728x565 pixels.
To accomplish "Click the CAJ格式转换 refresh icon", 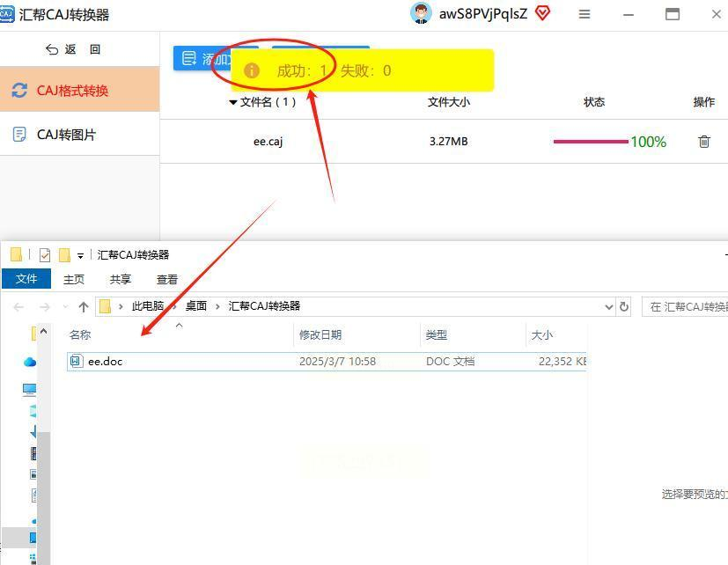I will [x=19, y=90].
